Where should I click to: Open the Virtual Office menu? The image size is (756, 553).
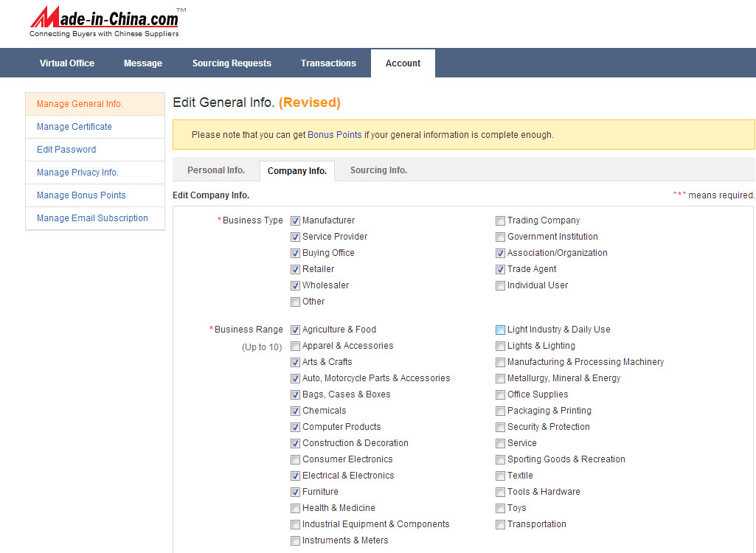[x=66, y=63]
